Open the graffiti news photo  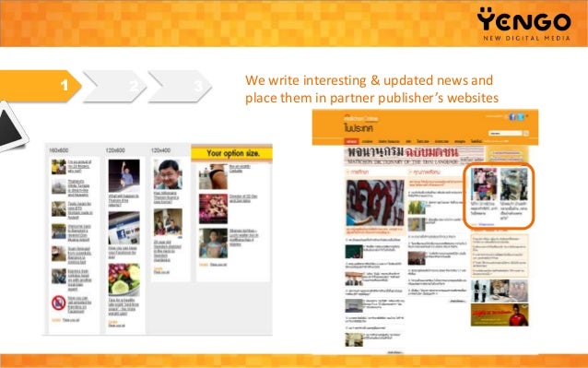375,203
